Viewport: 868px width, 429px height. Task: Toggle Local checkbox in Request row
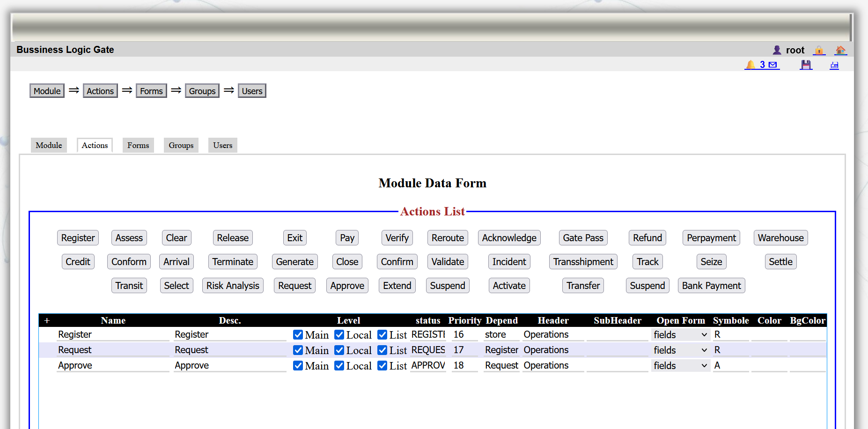coord(339,350)
